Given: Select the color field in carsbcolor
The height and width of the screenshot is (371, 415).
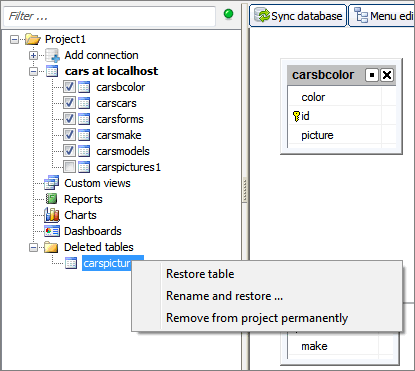Looking at the screenshot, I should tap(313, 97).
